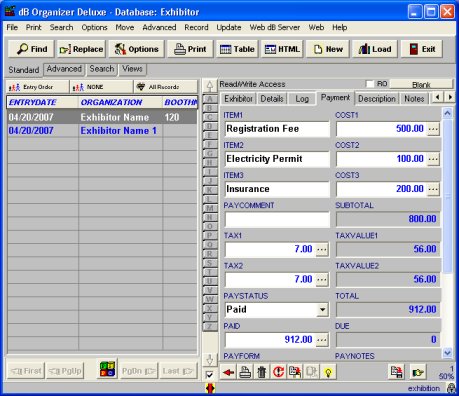Screen dimensions: 459x396
Task: Click the Exit toolbar button
Action: (422, 49)
